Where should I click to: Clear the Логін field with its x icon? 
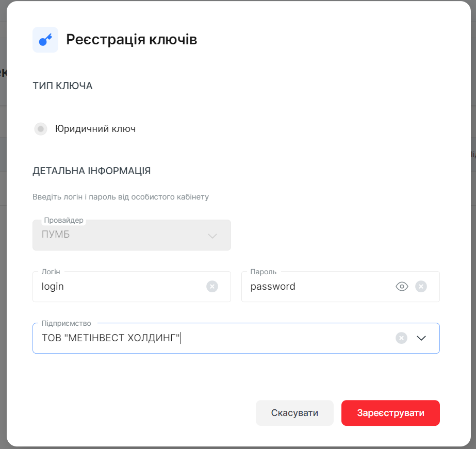[x=212, y=287]
